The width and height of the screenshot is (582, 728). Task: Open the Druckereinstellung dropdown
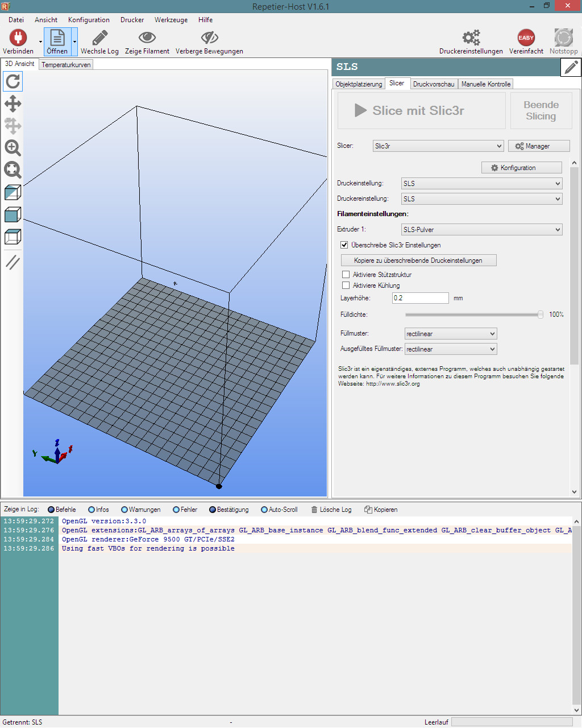482,198
